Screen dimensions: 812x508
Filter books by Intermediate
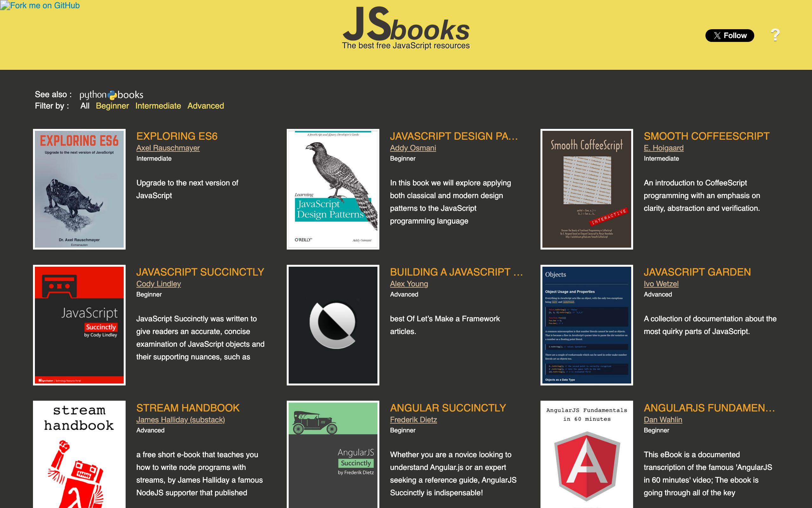pos(158,106)
